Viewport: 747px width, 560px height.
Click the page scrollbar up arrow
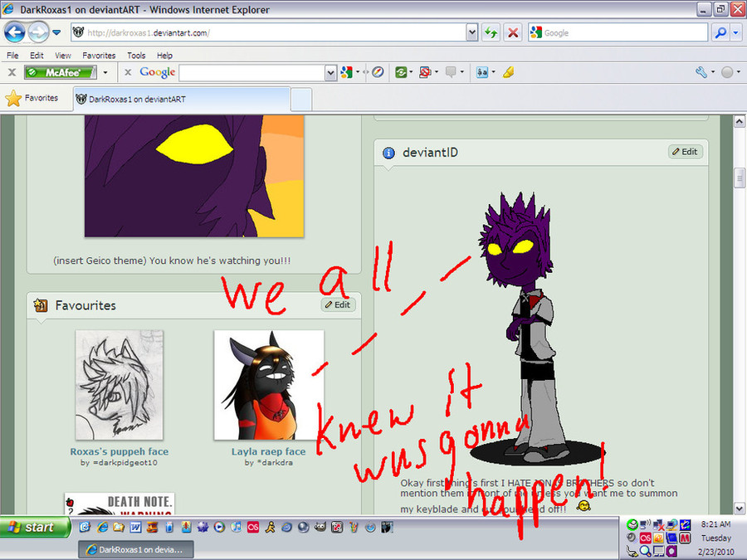click(x=739, y=121)
